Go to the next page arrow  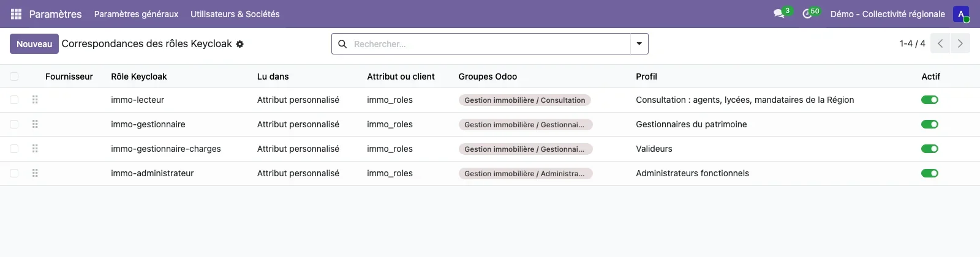pyautogui.click(x=960, y=43)
